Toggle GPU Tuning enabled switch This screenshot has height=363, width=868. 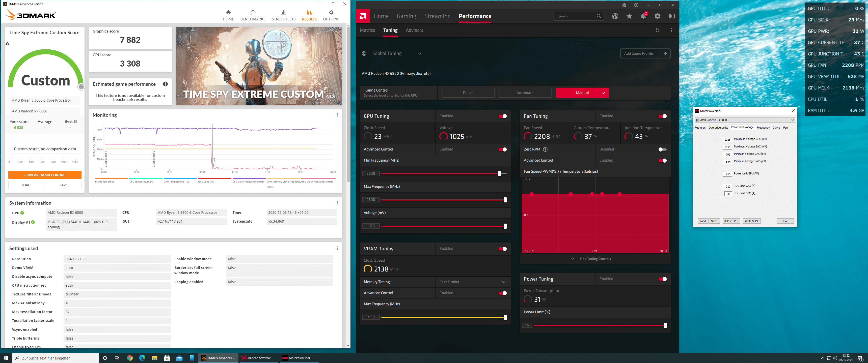[x=502, y=116]
